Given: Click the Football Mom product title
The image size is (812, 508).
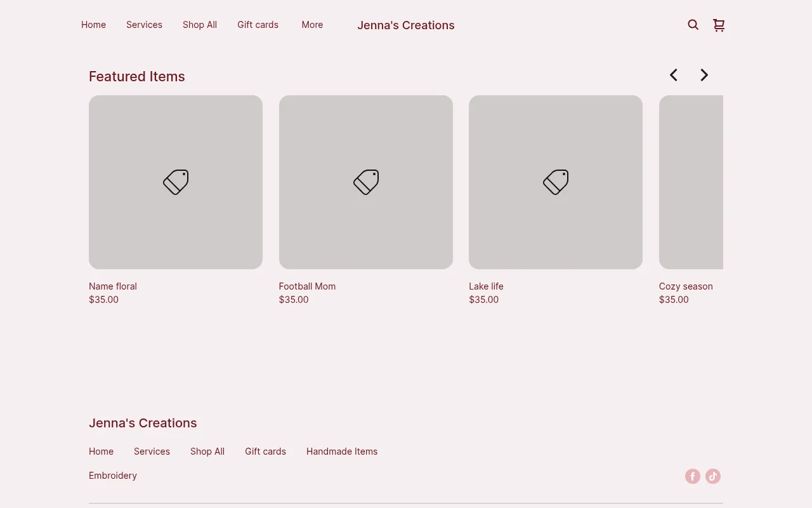Looking at the screenshot, I should (307, 286).
